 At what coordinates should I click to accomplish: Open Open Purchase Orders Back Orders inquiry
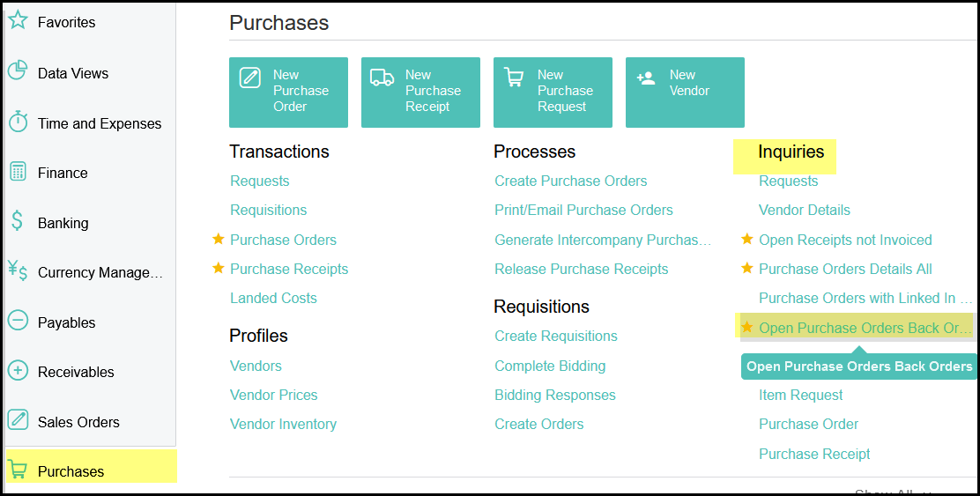coord(864,328)
